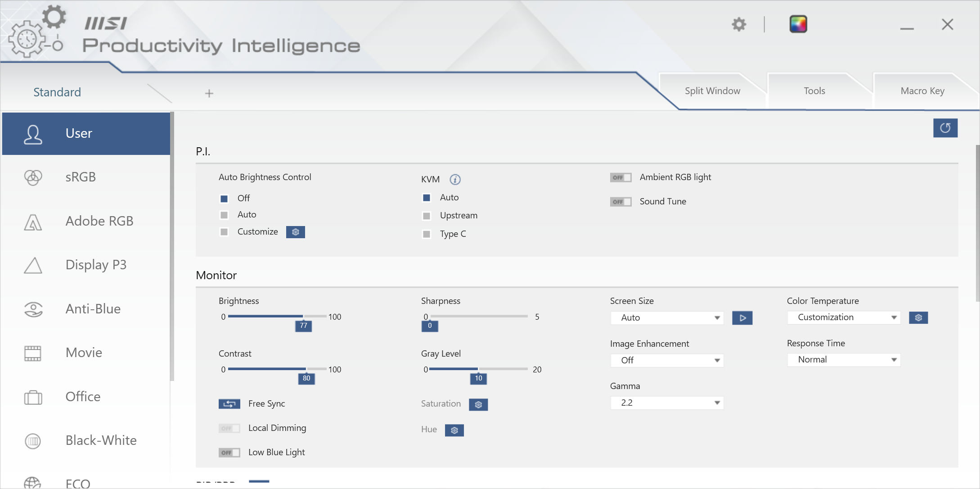Open the colorful display color app icon
The width and height of the screenshot is (980, 489).
tap(798, 24)
